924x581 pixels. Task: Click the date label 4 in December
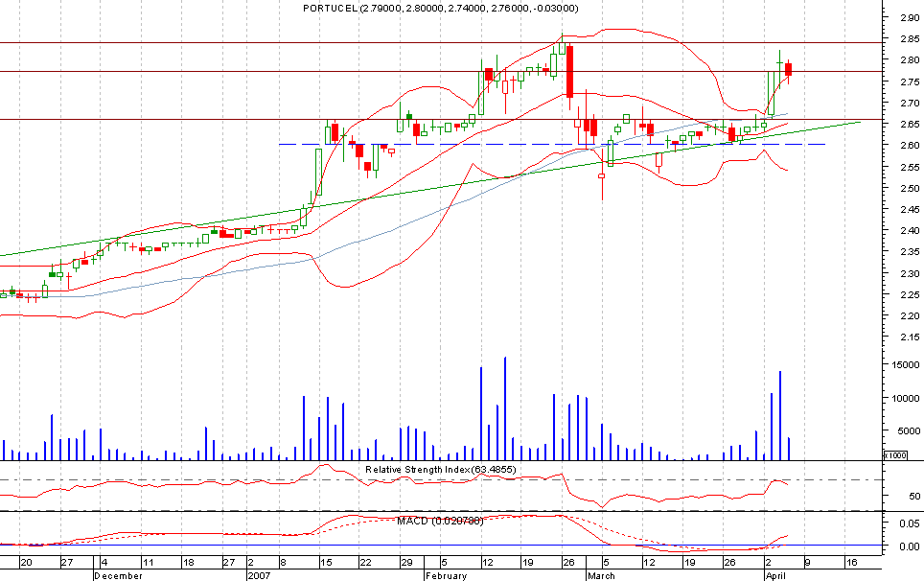[x=104, y=562]
